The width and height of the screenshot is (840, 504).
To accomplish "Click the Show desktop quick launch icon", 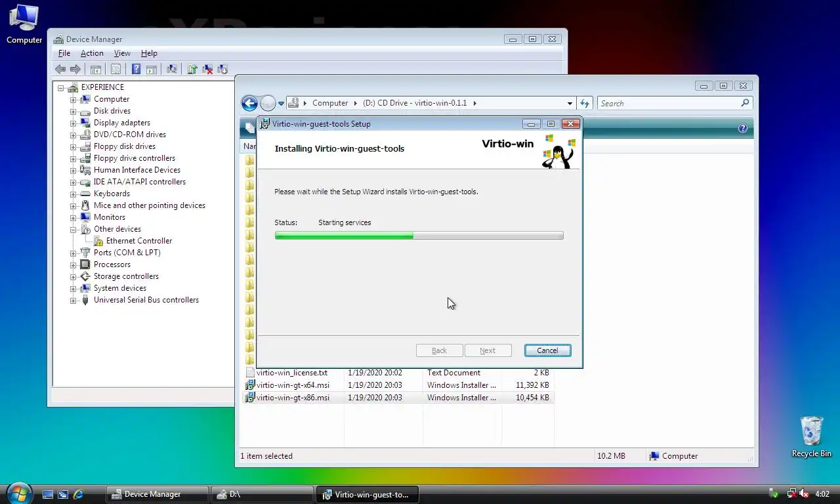I will pos(47,494).
